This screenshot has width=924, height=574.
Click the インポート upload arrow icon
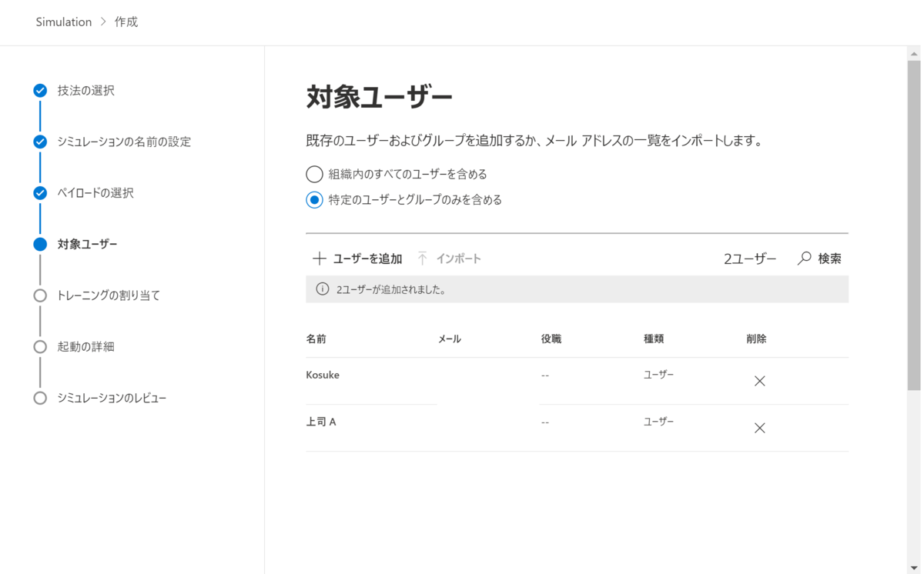tap(422, 259)
